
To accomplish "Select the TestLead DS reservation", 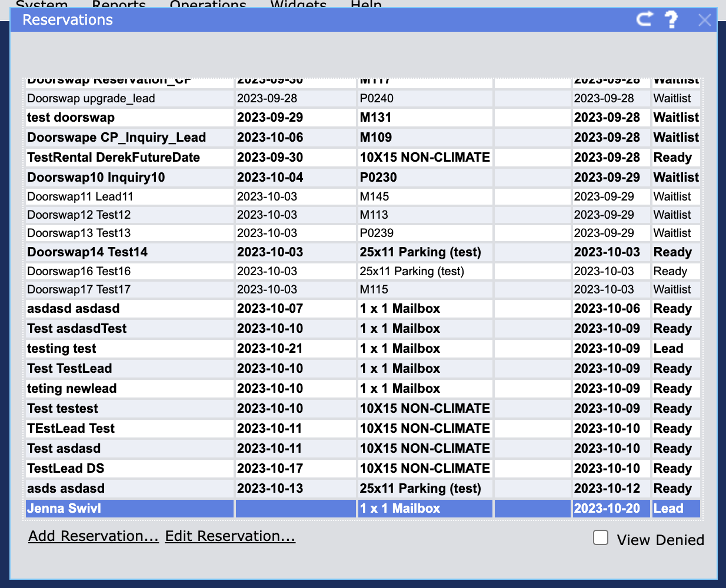I will click(x=66, y=469).
